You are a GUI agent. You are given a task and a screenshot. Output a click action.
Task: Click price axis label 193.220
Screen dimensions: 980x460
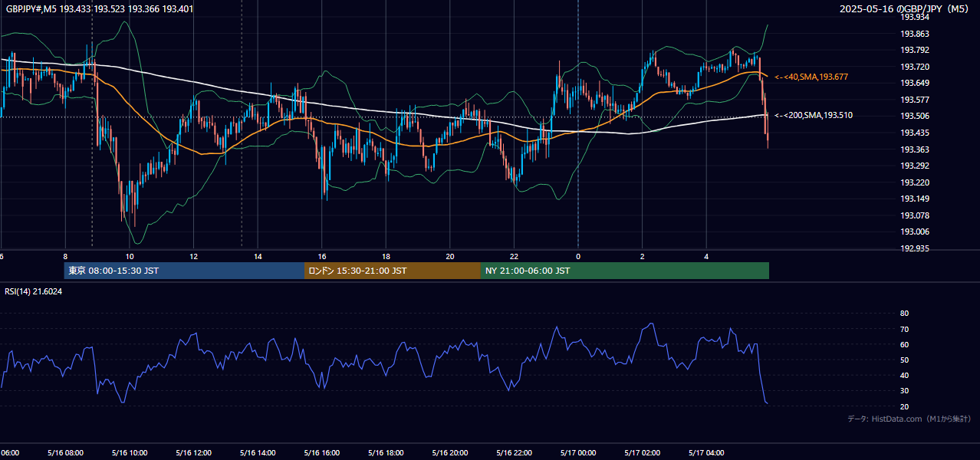point(915,182)
